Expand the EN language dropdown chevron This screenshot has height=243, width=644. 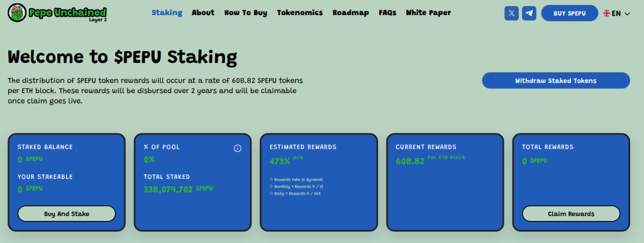point(627,14)
